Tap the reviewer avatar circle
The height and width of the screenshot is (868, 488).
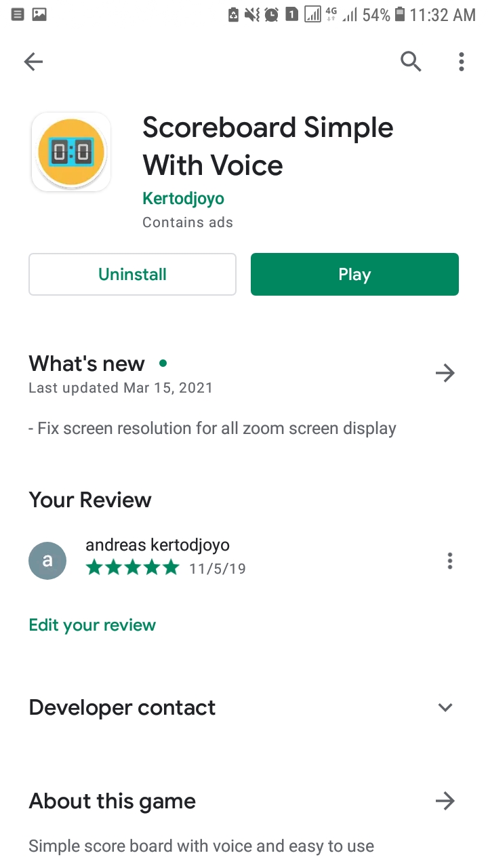(x=47, y=561)
